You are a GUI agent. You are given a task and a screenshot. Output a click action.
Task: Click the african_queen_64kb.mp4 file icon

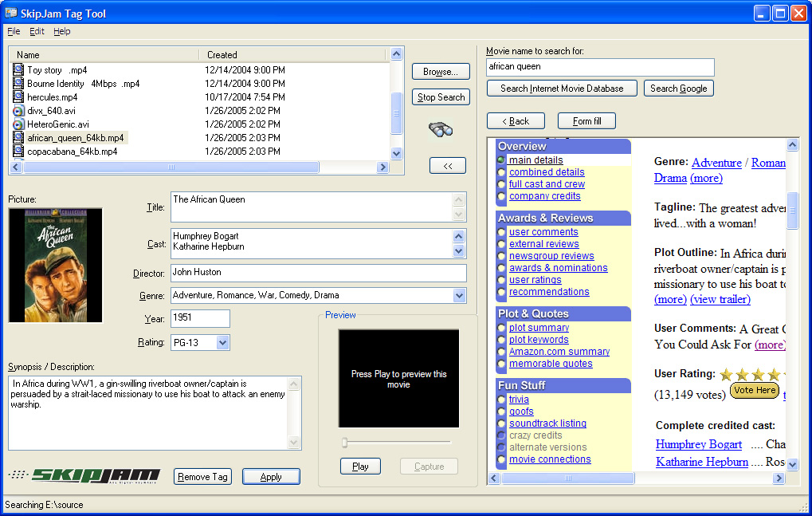pyautogui.click(x=18, y=137)
